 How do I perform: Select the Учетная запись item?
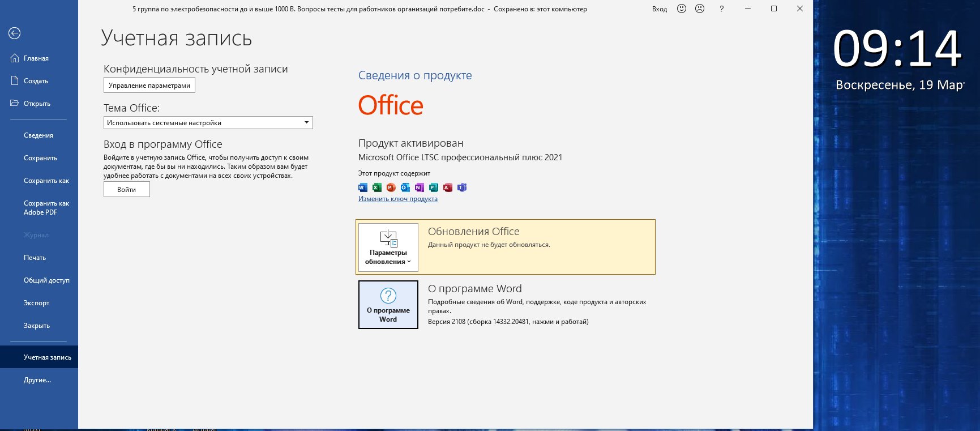click(x=38, y=357)
